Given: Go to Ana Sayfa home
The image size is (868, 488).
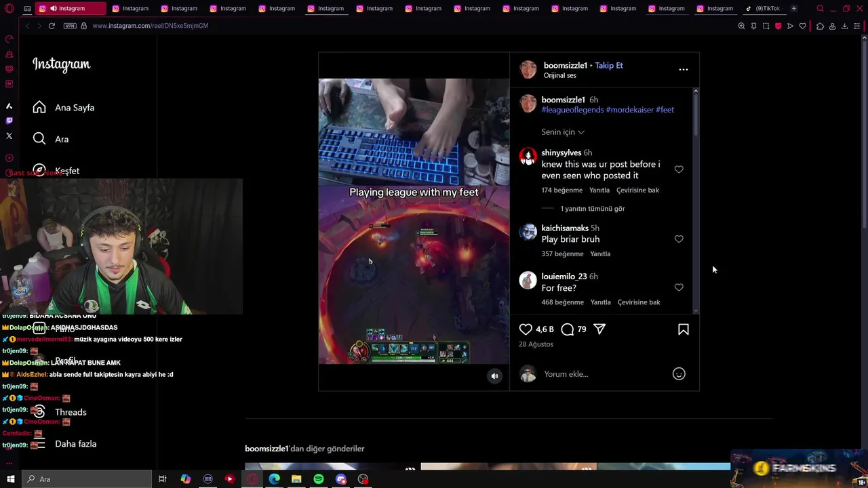Looking at the screenshot, I should [x=64, y=108].
